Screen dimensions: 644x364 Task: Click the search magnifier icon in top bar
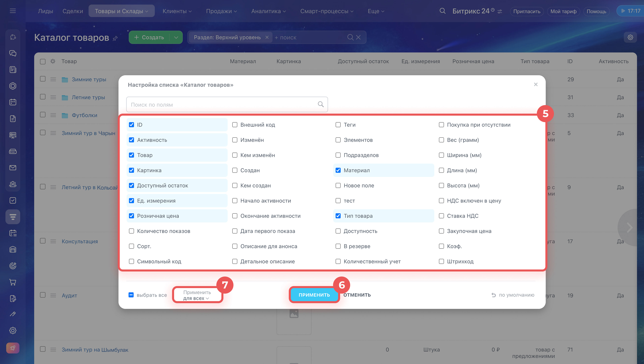click(442, 11)
